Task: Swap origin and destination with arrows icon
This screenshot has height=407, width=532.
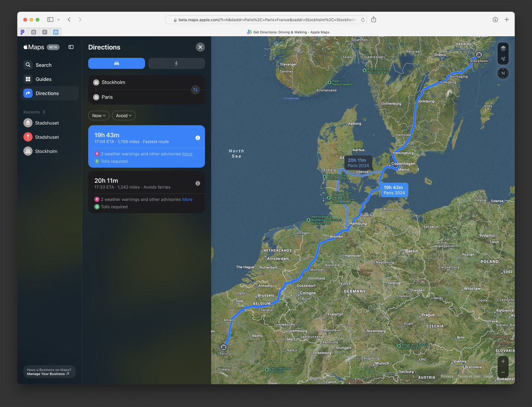Action: click(x=195, y=90)
